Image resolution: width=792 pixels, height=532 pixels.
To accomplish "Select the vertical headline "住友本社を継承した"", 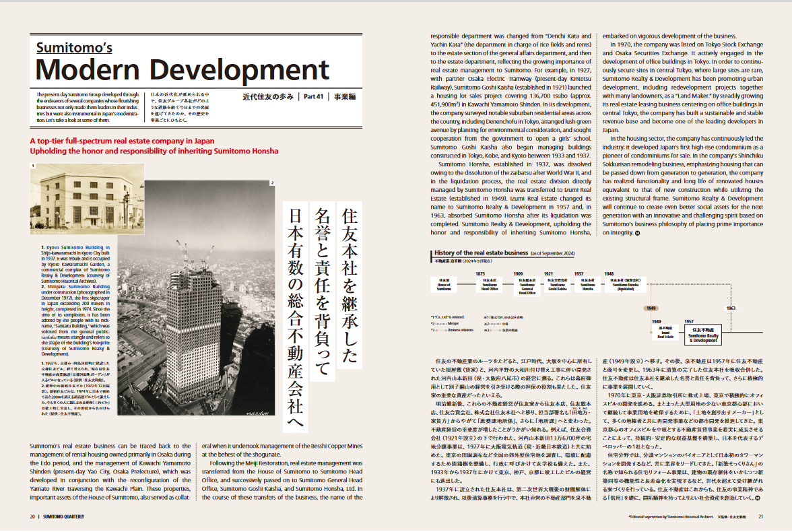I will [350, 286].
